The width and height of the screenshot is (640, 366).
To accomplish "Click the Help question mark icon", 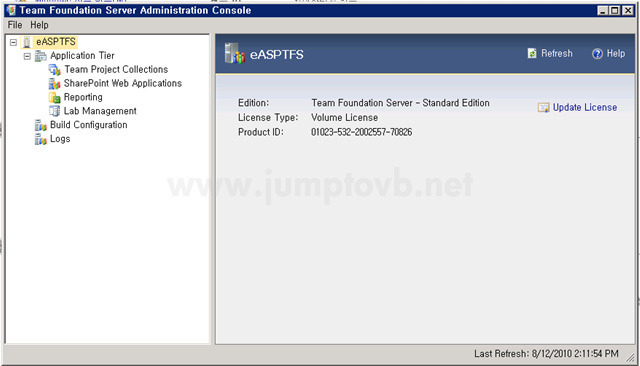I will (597, 54).
